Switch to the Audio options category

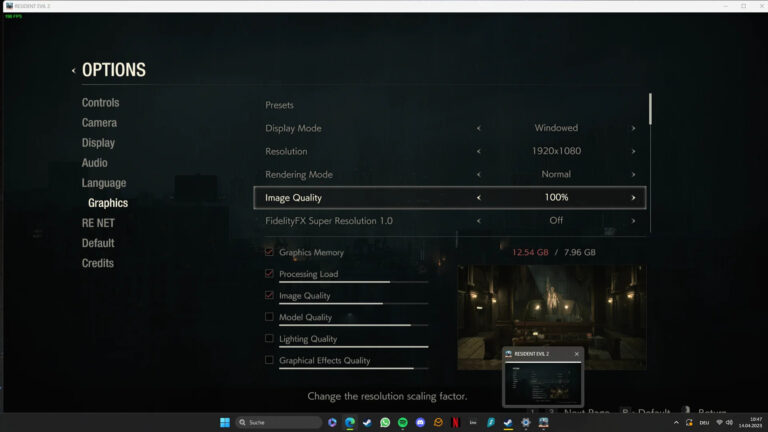tap(94, 163)
